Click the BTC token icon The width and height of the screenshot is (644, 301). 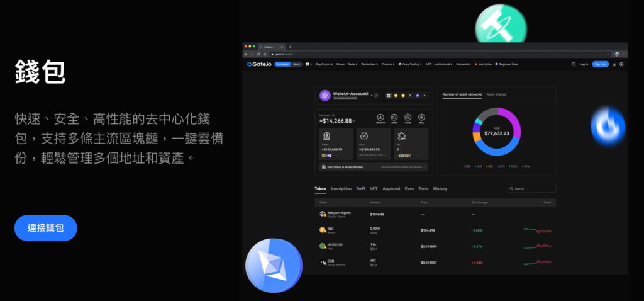[323, 230]
